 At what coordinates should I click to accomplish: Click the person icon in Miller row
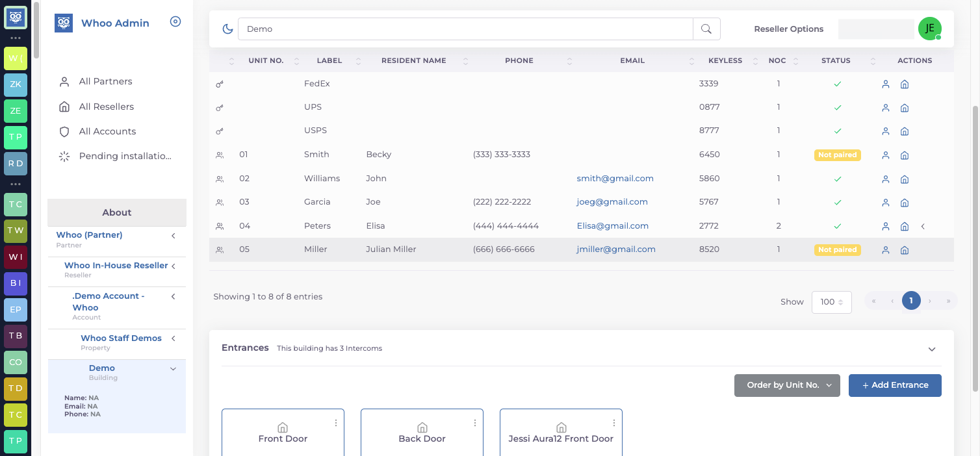[x=885, y=250]
